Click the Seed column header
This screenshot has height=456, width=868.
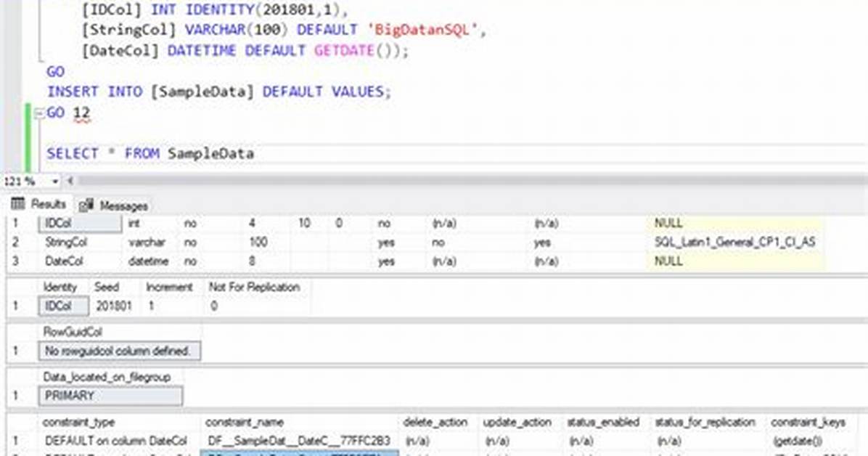107,287
